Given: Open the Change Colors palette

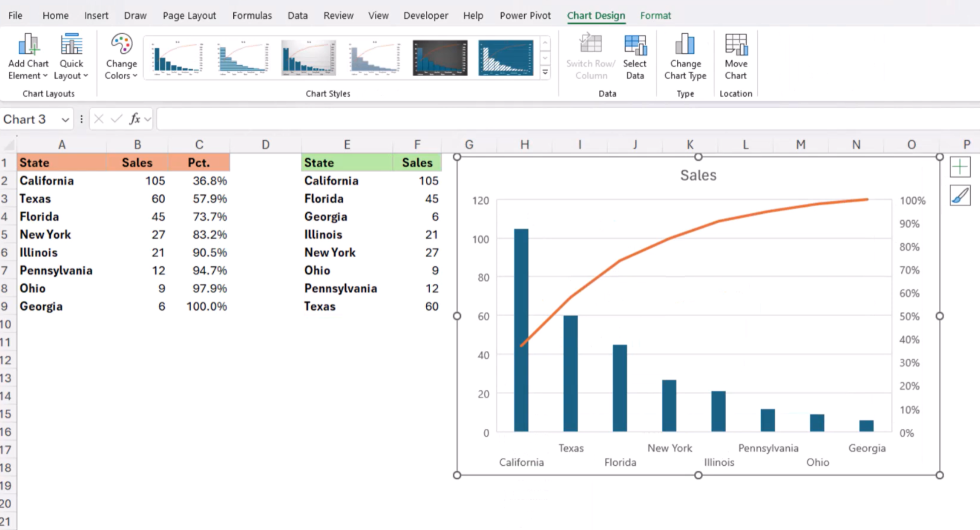Looking at the screenshot, I should click(x=121, y=56).
